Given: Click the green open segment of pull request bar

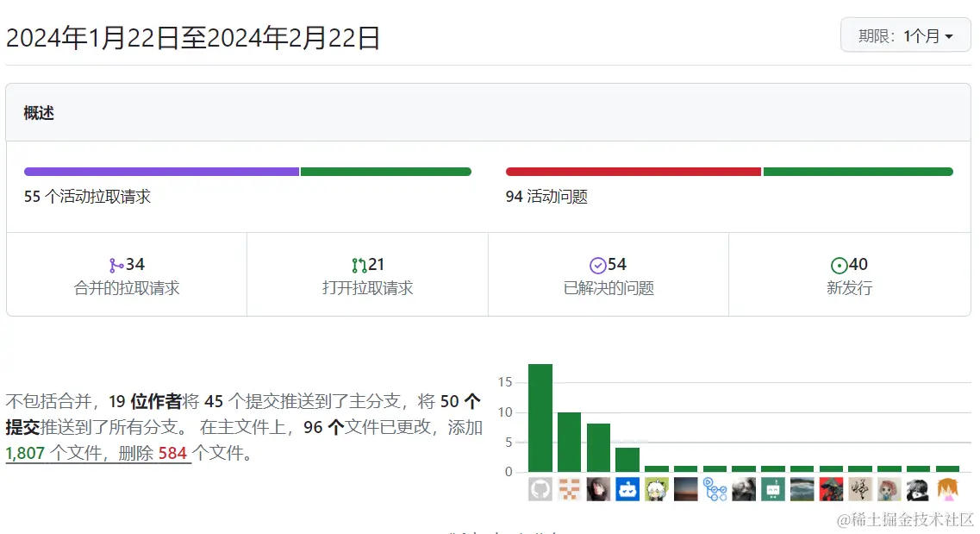Looking at the screenshot, I should click(x=385, y=172).
